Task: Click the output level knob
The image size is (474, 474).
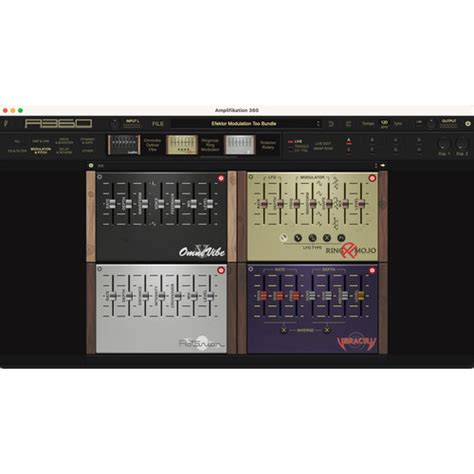Action: tap(431, 124)
